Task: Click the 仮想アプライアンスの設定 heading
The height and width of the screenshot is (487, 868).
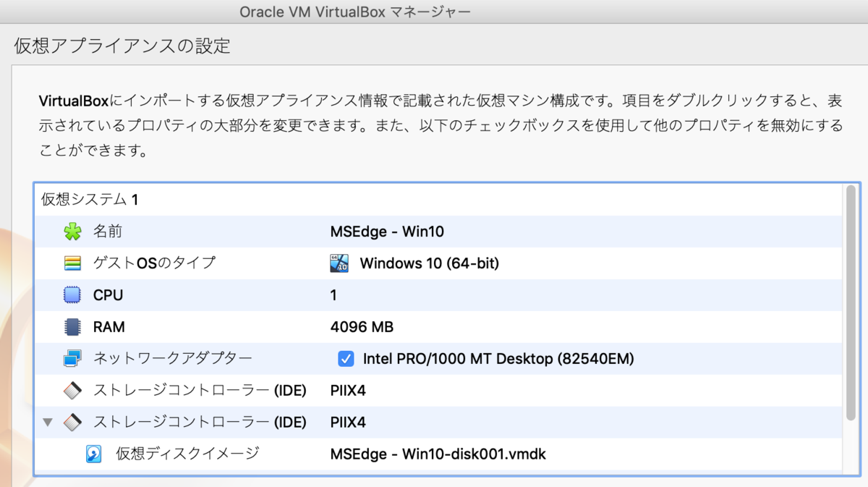Action: [x=122, y=46]
